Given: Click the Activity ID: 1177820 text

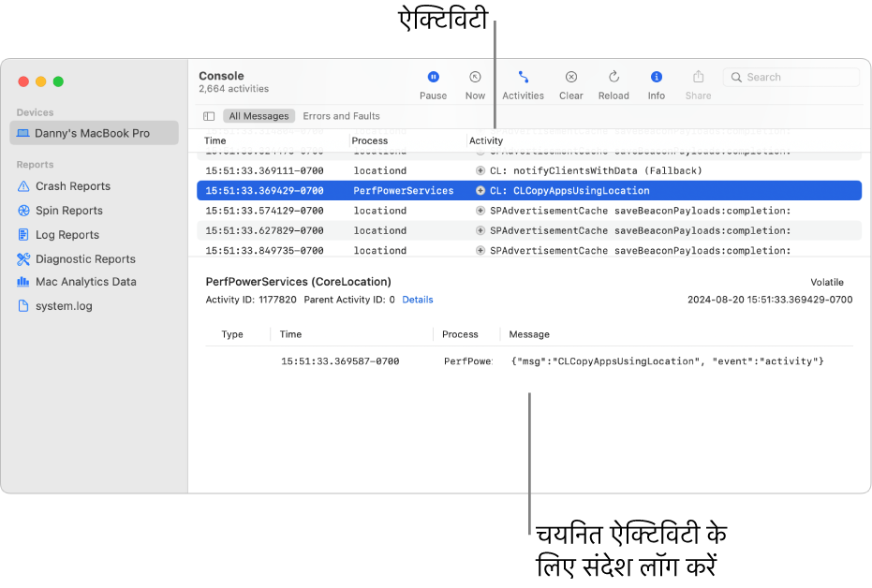Looking at the screenshot, I should point(251,300).
